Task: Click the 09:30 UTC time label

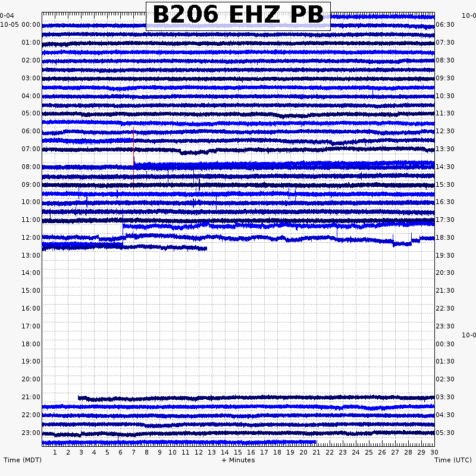Action: point(445,79)
